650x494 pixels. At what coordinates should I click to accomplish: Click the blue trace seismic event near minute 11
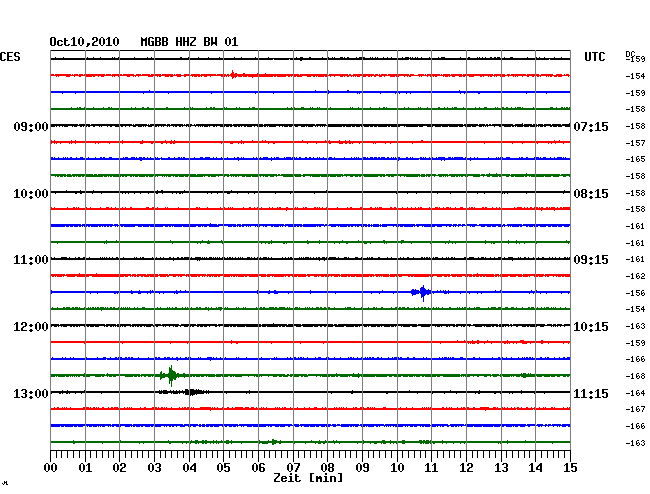(422, 293)
